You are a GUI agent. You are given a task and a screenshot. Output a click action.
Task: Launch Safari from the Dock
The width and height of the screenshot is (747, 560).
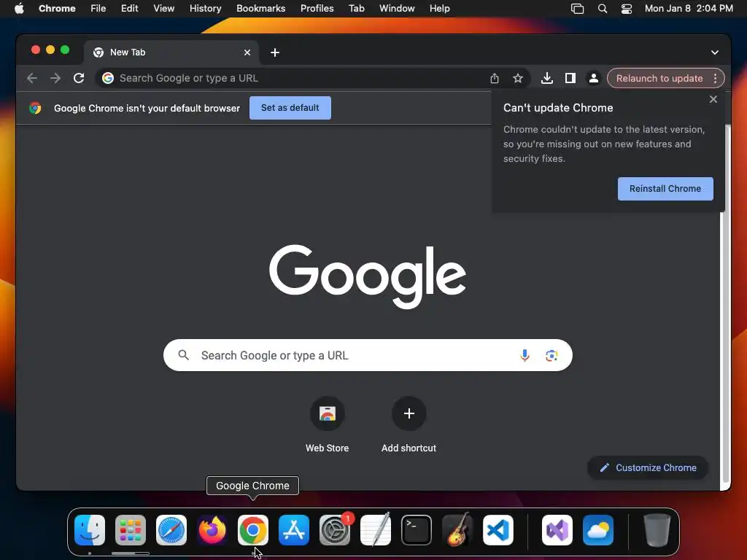tap(171, 530)
